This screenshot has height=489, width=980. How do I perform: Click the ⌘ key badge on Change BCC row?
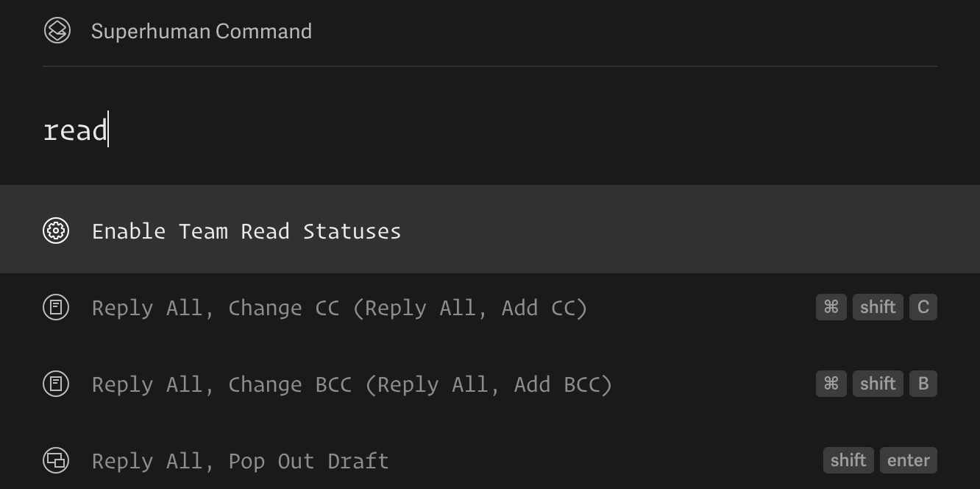pos(831,384)
